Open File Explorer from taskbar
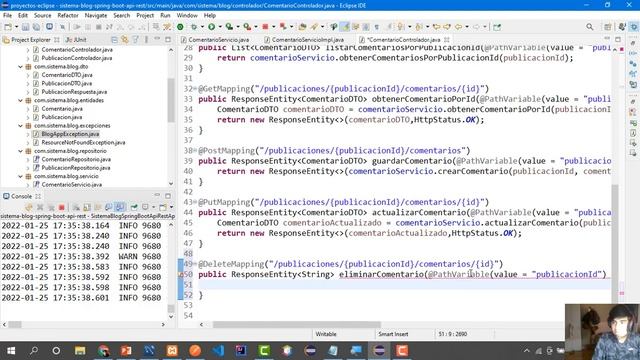640x360 pixels. click(x=80, y=351)
